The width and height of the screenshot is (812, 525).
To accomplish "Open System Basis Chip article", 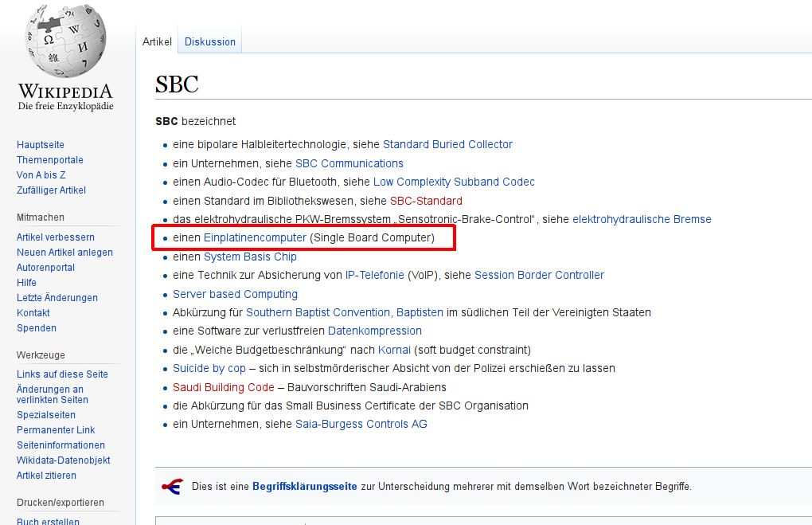I will (x=250, y=257).
